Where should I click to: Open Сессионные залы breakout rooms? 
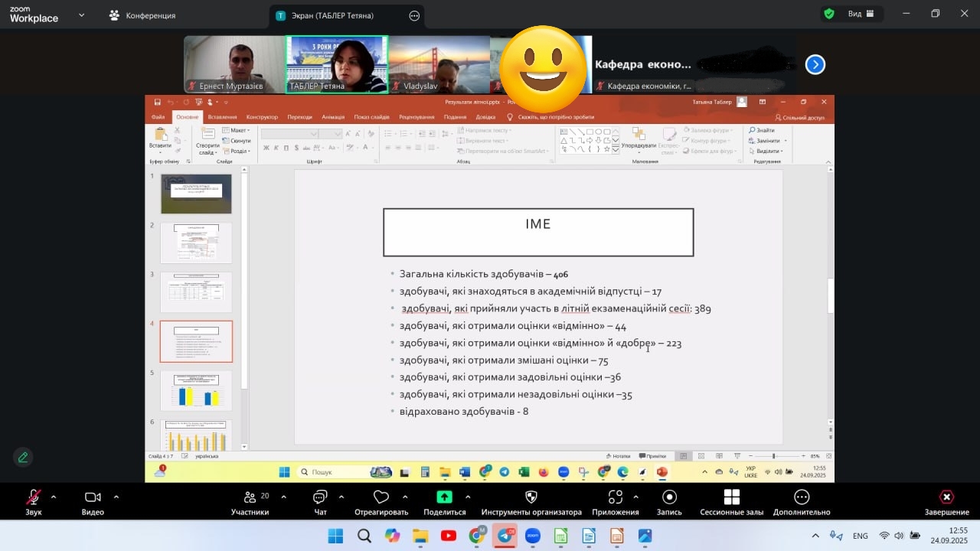[x=731, y=499]
